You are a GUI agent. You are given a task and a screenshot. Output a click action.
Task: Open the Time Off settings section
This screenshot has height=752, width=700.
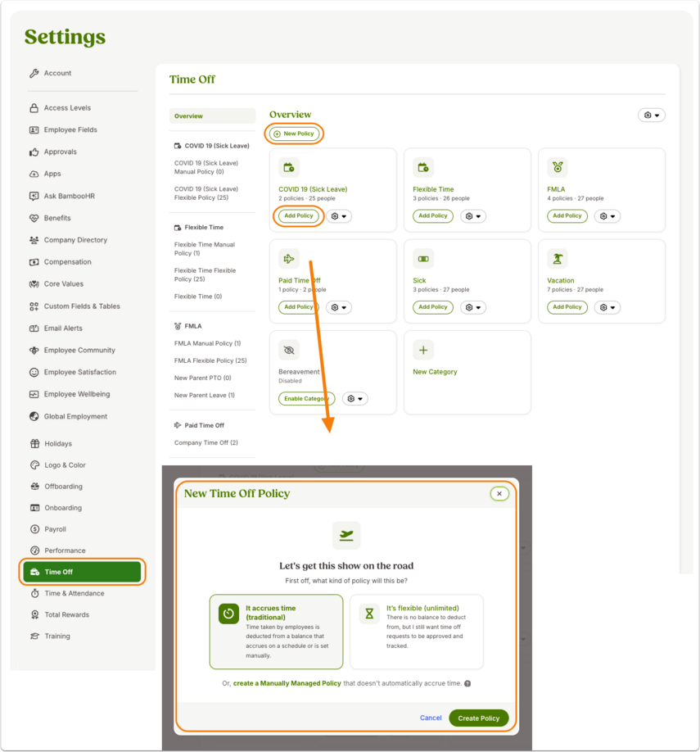82,572
